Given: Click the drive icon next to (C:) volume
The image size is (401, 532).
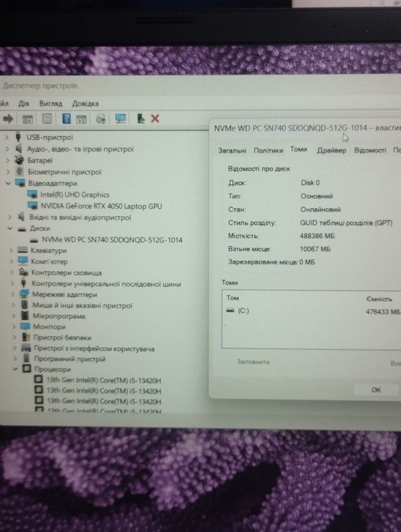Looking at the screenshot, I should (230, 311).
